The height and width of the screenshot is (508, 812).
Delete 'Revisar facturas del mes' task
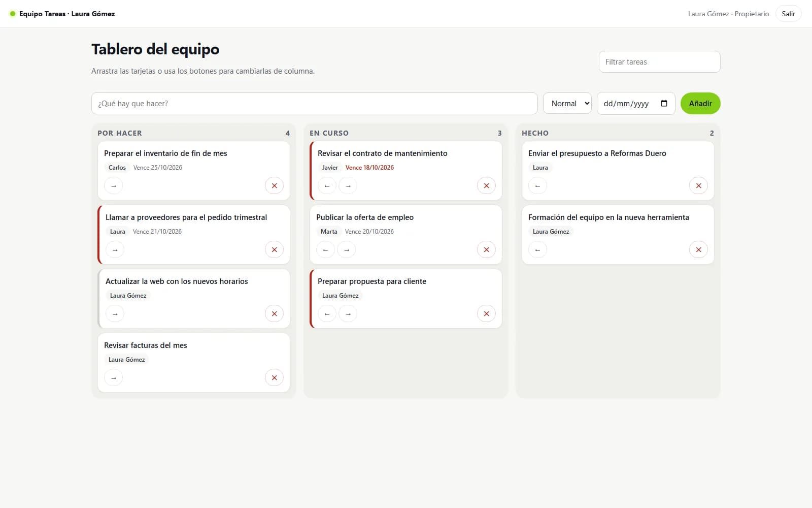274,378
